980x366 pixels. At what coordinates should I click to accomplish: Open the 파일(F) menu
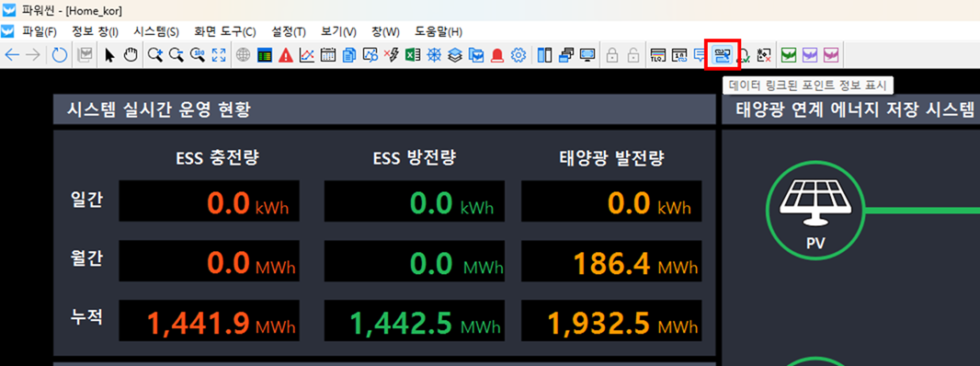[40, 31]
